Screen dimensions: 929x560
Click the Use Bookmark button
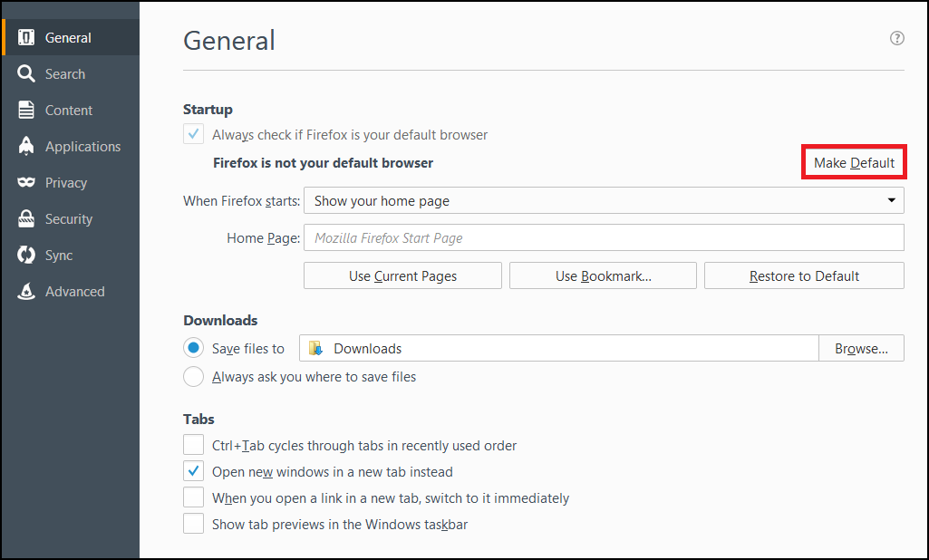(x=603, y=275)
